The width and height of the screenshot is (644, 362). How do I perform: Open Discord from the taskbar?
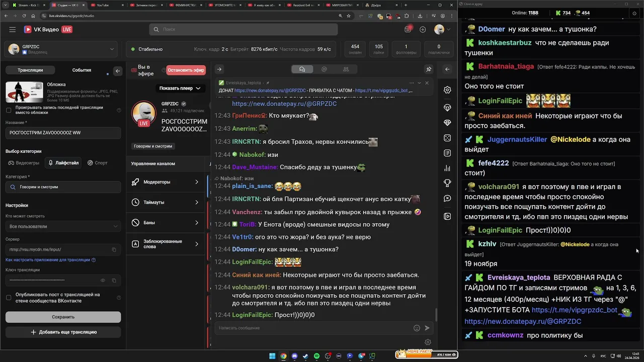(294, 356)
